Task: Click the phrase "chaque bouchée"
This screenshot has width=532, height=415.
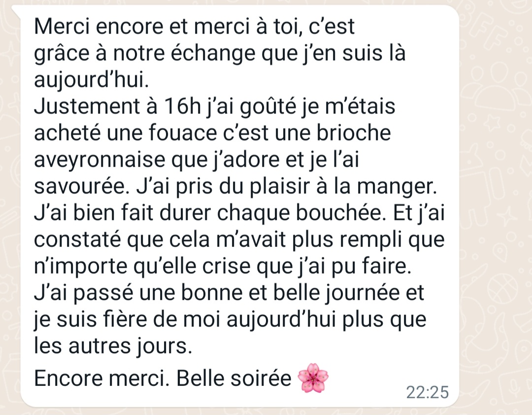Action: click(301, 212)
